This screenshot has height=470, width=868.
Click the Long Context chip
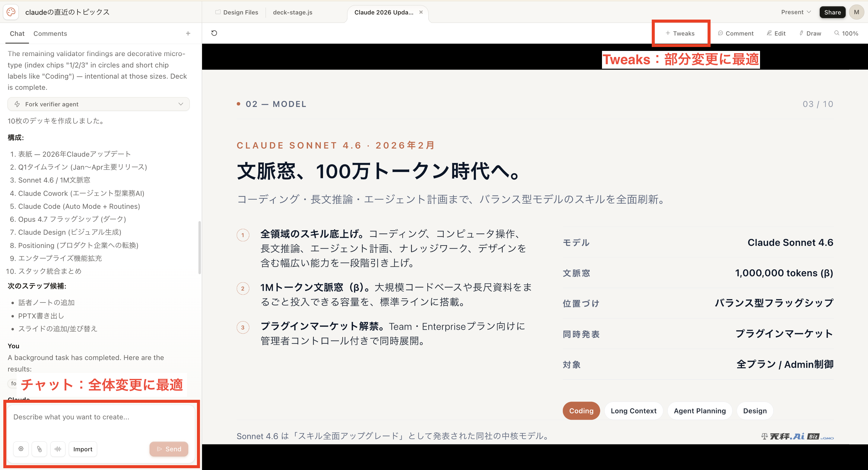[x=633, y=411]
